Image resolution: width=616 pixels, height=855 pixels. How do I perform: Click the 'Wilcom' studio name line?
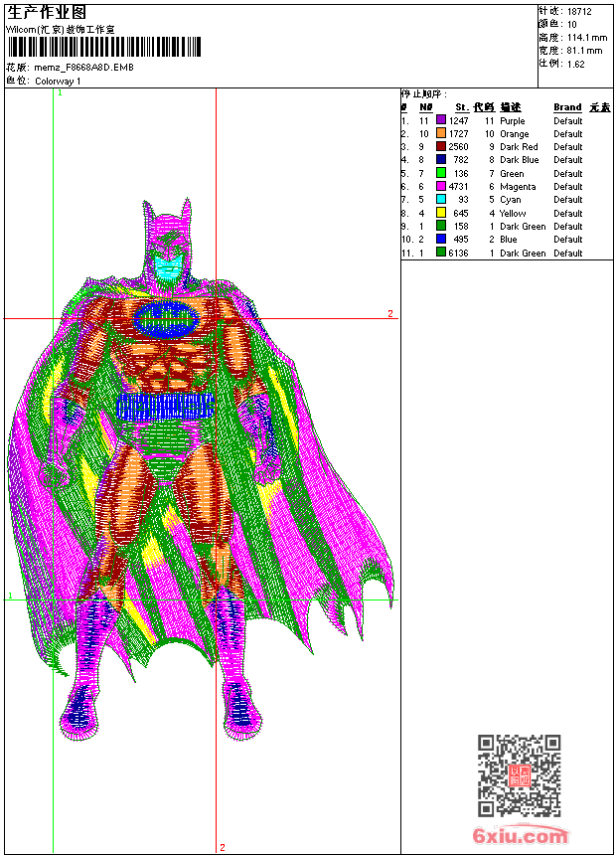pyautogui.click(x=61, y=30)
